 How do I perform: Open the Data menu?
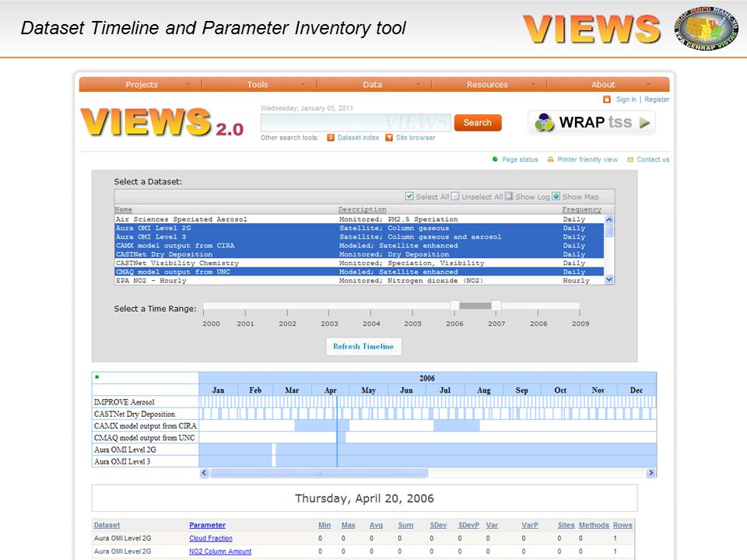click(372, 84)
